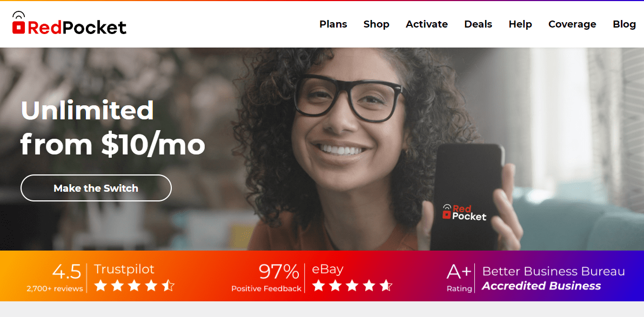Click the first eBay rating star
The width and height of the screenshot is (644, 317).
tap(319, 285)
